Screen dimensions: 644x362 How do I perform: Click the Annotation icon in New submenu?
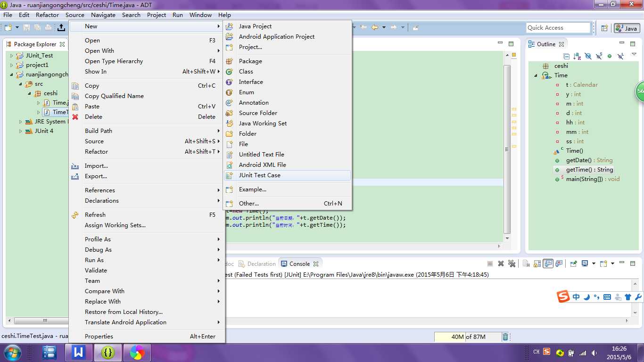[230, 103]
